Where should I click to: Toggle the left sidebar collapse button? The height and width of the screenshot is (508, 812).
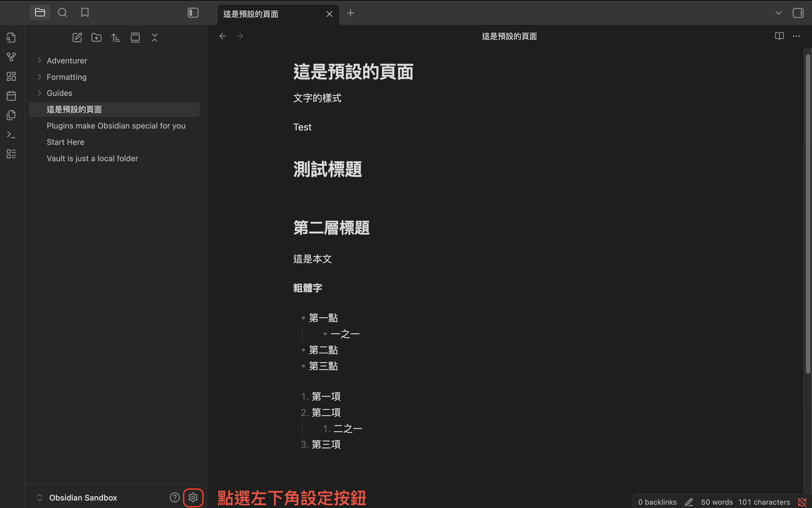tap(193, 13)
